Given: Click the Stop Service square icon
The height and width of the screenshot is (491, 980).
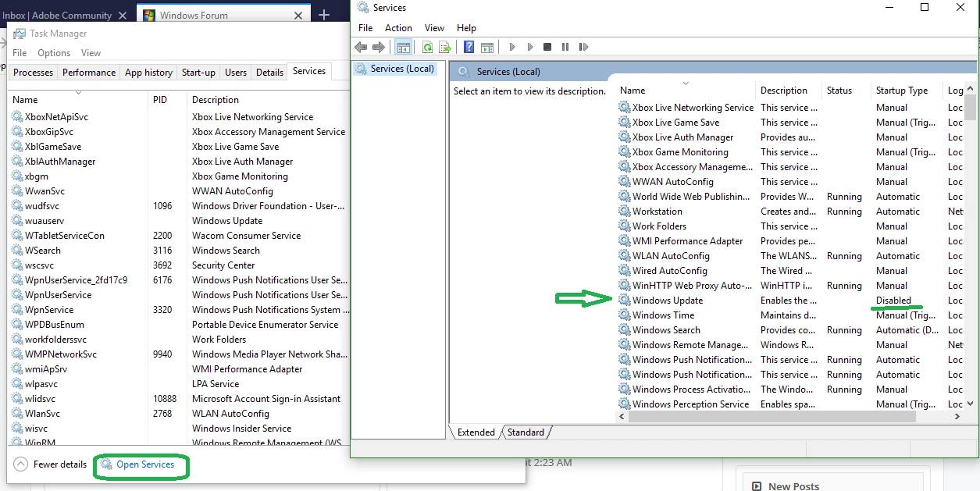Looking at the screenshot, I should (547, 48).
